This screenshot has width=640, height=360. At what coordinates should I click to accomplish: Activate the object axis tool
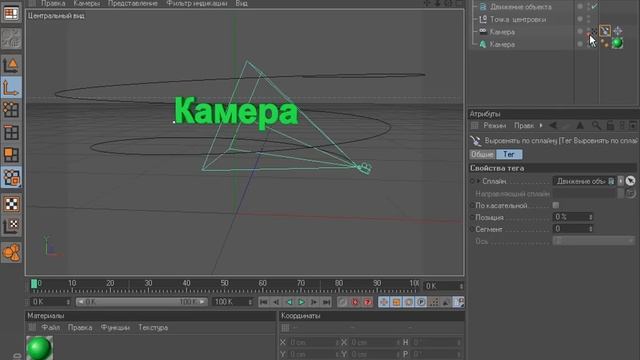pos(11,88)
